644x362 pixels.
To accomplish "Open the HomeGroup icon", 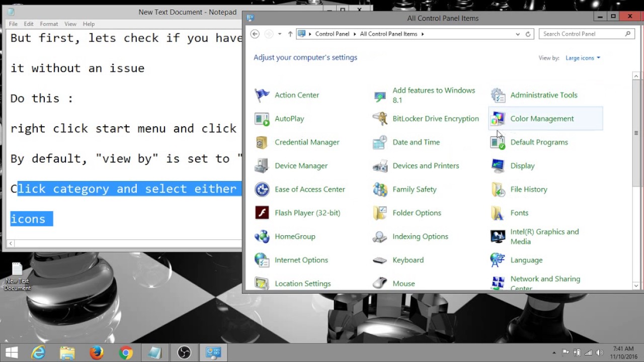I will pos(262,236).
